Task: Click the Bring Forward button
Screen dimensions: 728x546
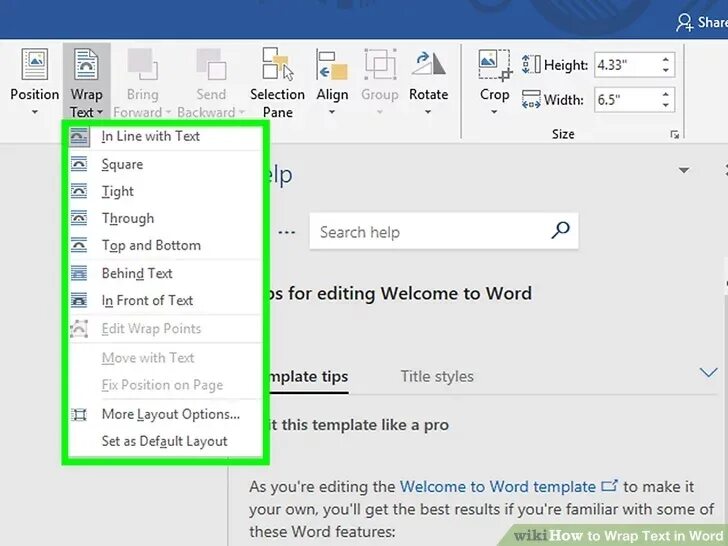Action: click(142, 81)
